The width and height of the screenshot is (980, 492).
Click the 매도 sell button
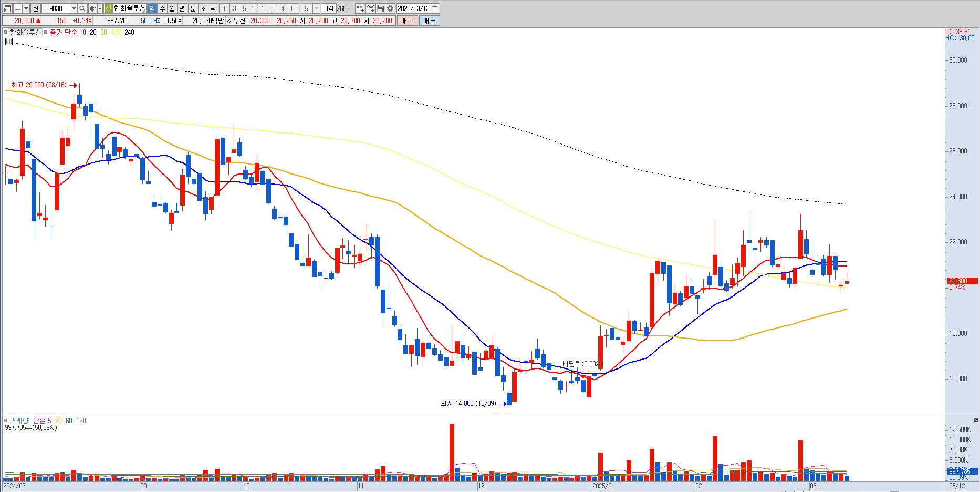click(x=429, y=20)
